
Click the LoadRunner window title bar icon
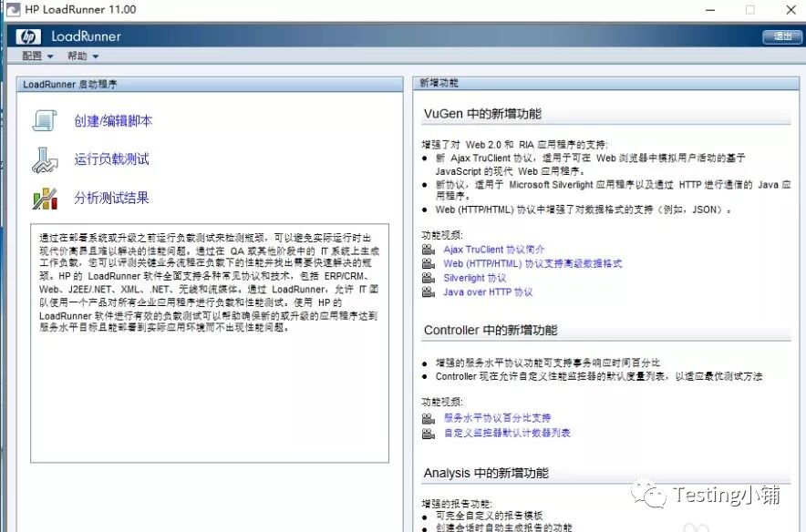click(x=13, y=9)
